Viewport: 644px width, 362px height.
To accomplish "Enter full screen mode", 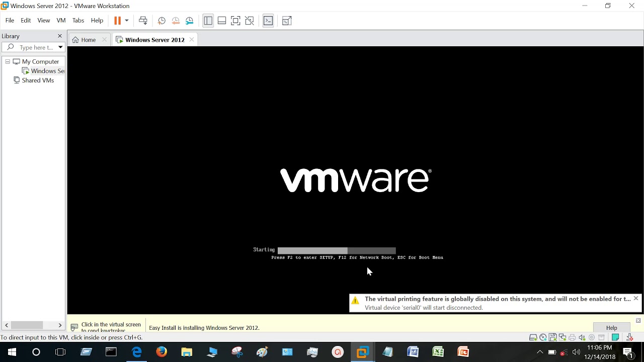I will click(235, 21).
